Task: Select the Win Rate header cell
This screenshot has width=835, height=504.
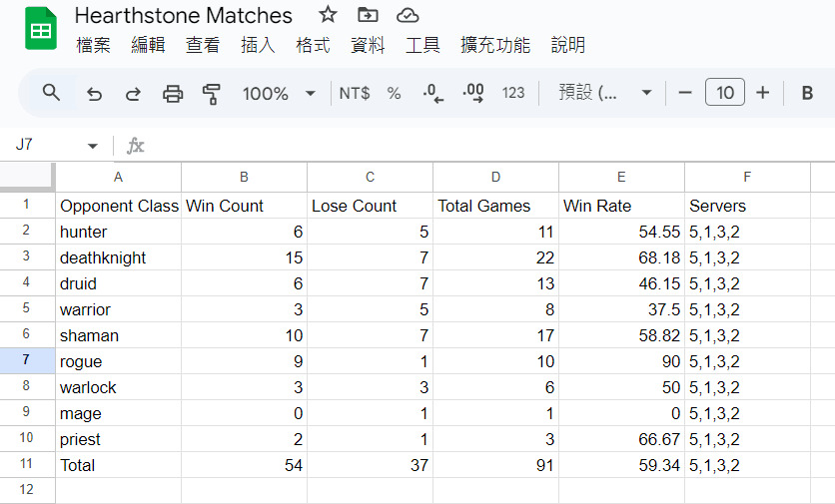Action: [621, 206]
